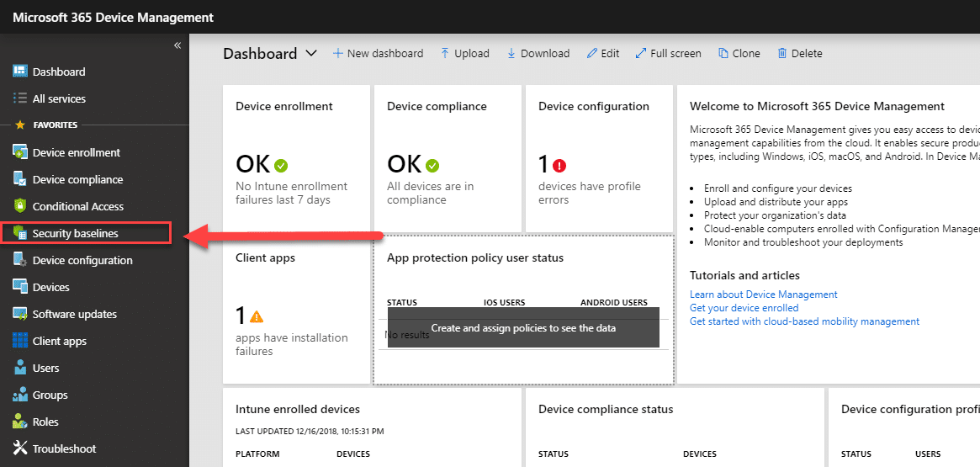Select the Roles icon in sidebar

pyautogui.click(x=20, y=422)
